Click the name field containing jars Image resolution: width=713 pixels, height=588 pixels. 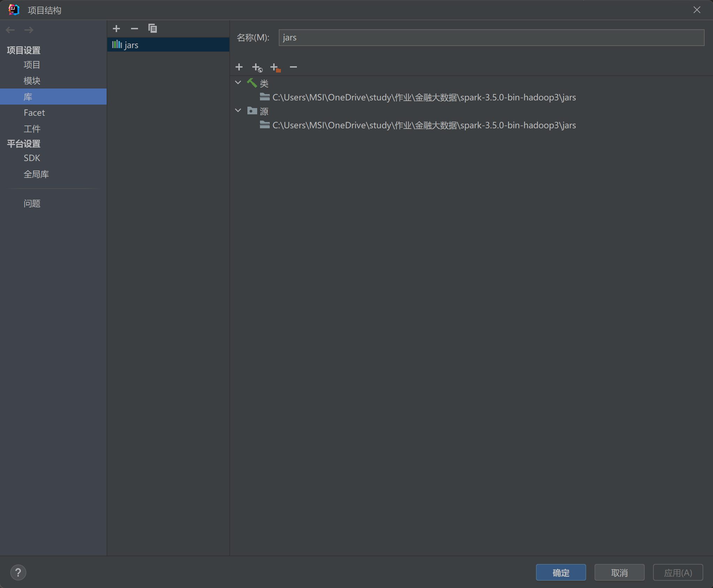[x=491, y=38]
